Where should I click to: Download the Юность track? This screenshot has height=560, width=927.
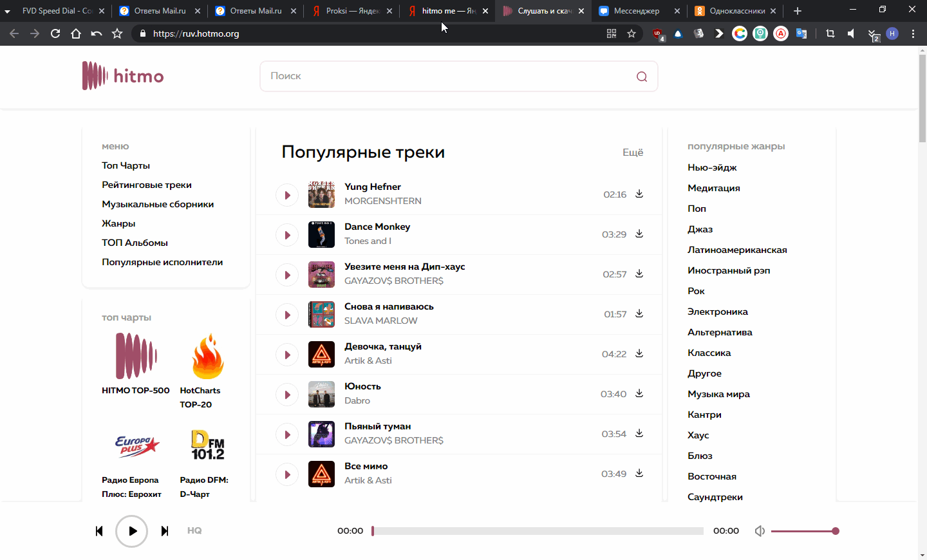(x=639, y=393)
